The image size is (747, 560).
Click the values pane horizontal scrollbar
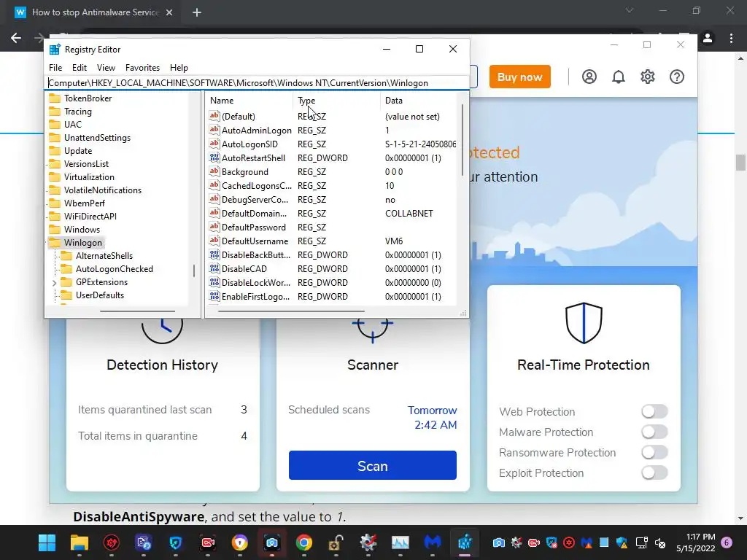tap(292, 311)
